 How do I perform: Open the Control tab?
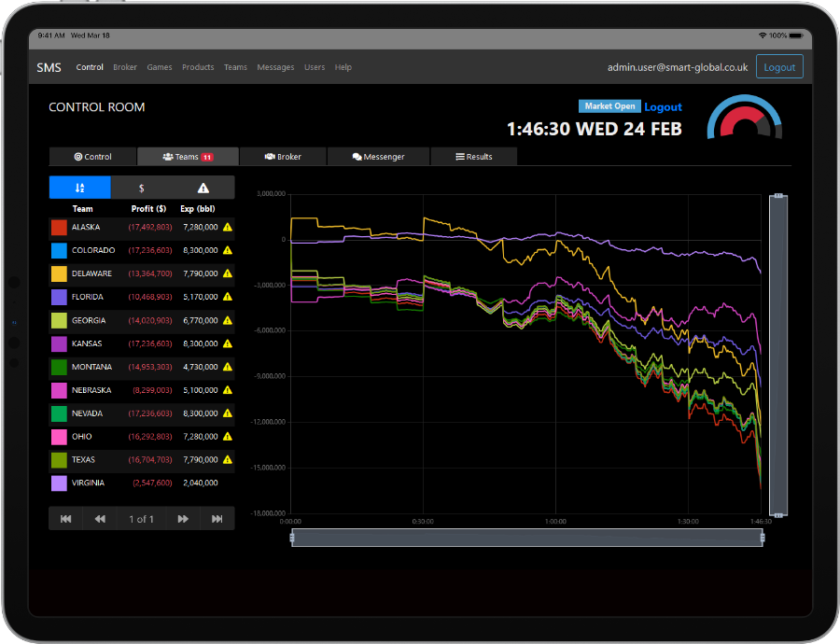tap(93, 157)
